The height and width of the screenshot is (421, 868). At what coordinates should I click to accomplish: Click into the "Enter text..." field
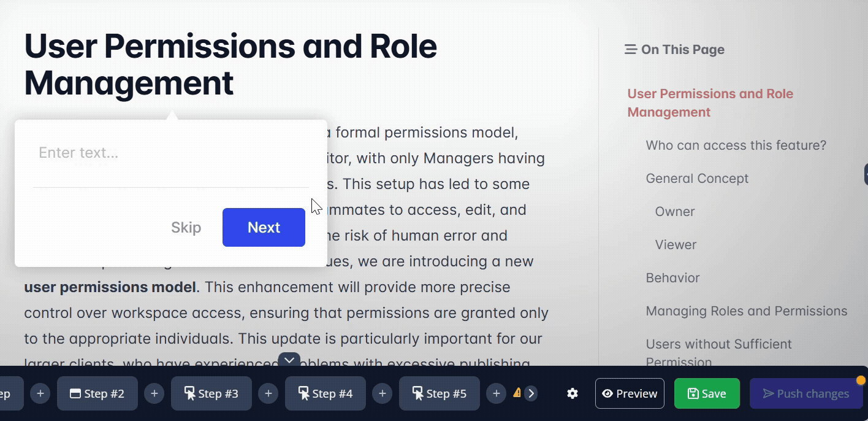click(x=170, y=153)
